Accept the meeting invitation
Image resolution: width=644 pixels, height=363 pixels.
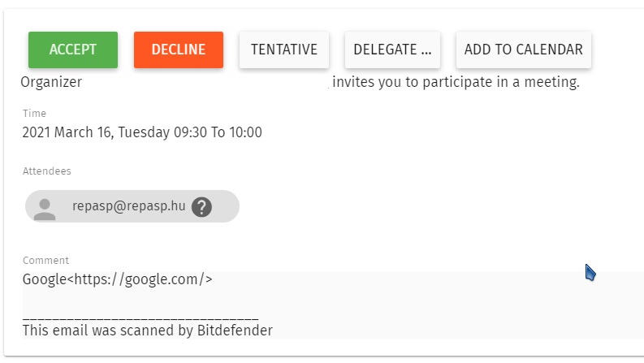tap(73, 50)
